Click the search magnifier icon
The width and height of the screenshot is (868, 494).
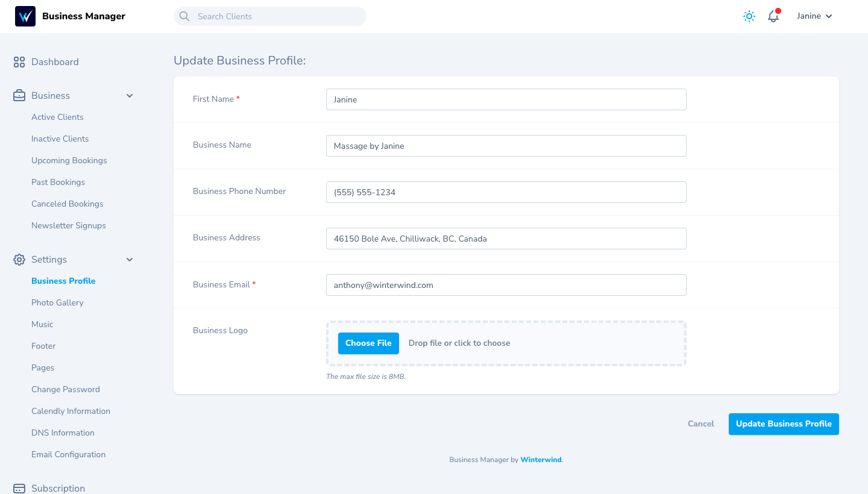(x=184, y=16)
